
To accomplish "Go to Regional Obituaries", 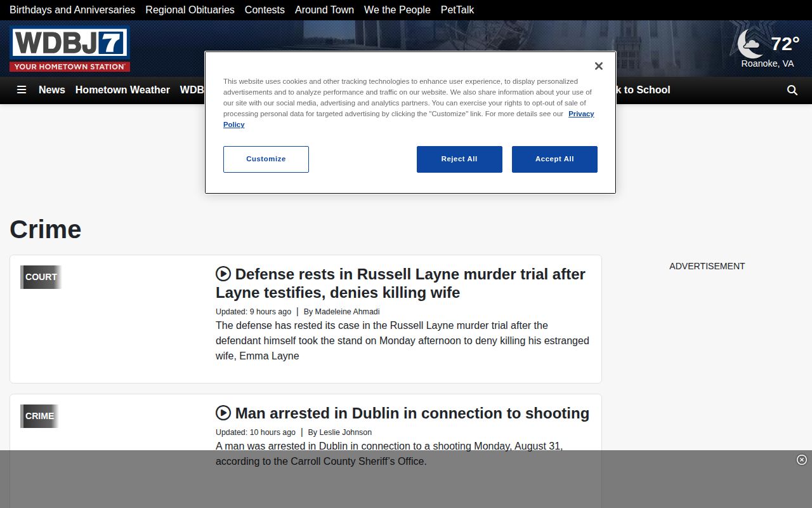I will [190, 10].
